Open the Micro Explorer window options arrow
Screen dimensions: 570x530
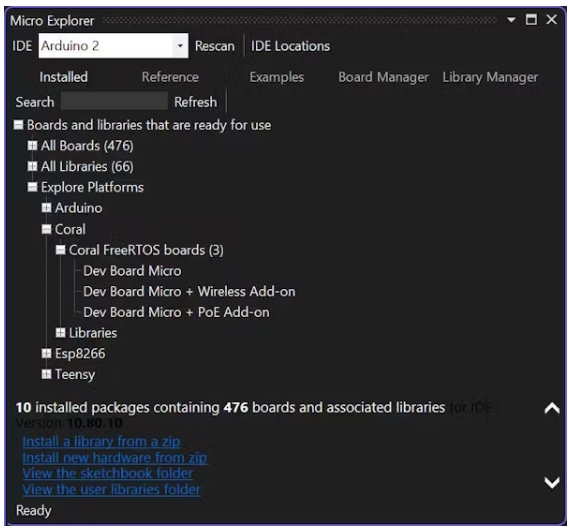pos(511,20)
